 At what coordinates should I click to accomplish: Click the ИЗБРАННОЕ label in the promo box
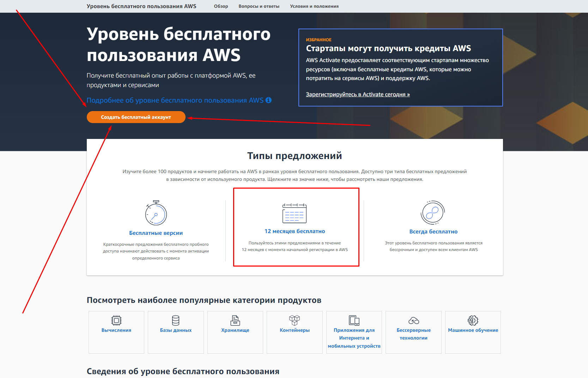click(x=319, y=40)
